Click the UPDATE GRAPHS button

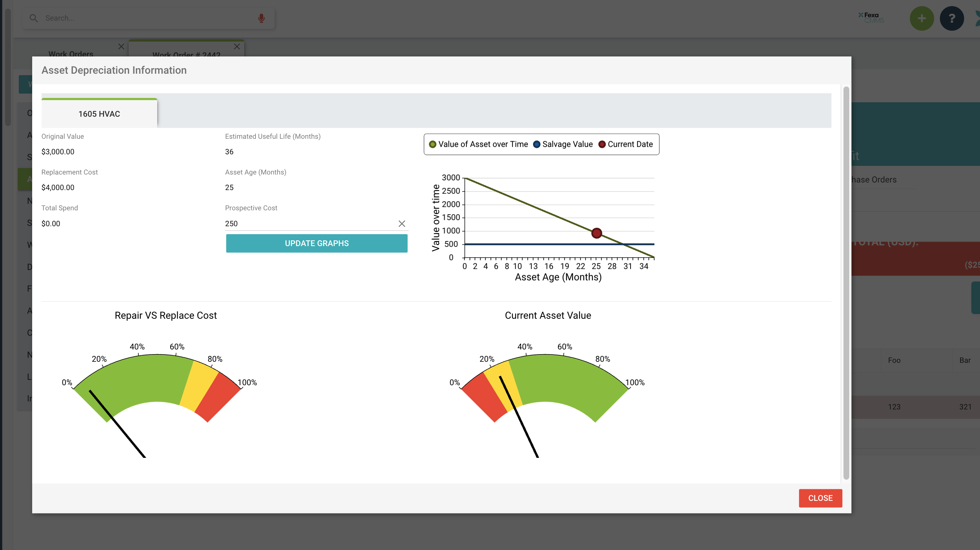317,243
